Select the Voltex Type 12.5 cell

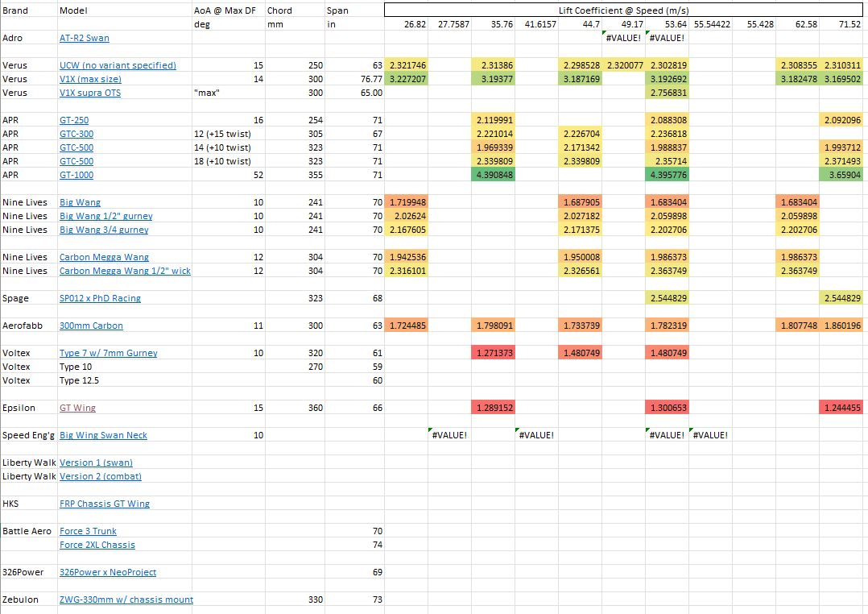click(125, 380)
